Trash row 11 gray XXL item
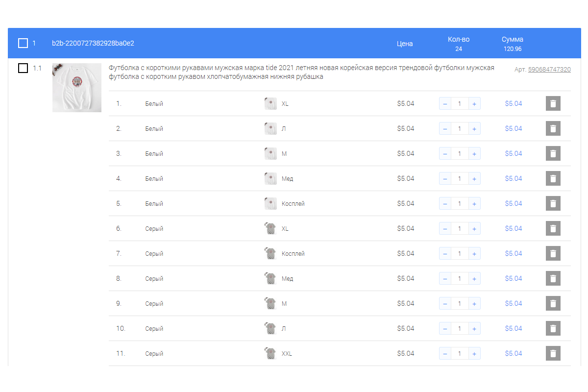 point(553,353)
